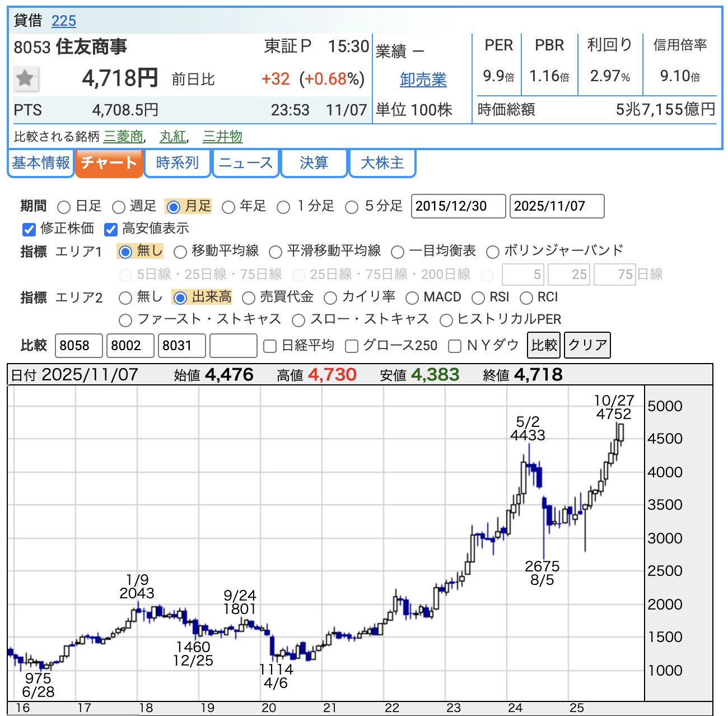Open the 卸売業 sector link
Image resolution: width=728 pixels, height=716 pixels.
pos(423,80)
